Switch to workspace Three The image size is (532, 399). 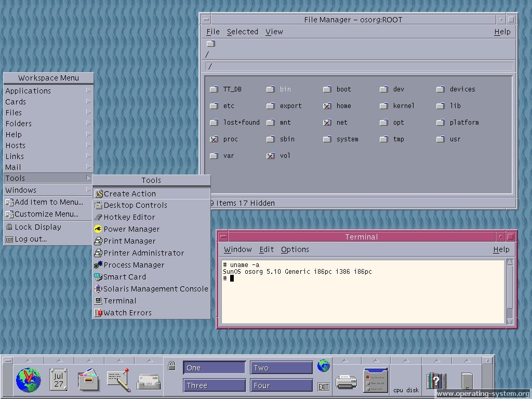pos(214,385)
